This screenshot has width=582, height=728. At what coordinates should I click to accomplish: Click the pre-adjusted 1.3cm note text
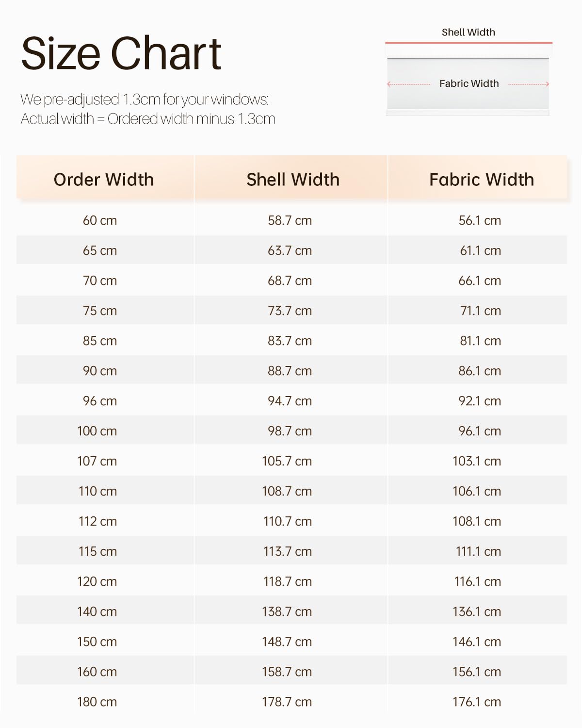[148, 109]
